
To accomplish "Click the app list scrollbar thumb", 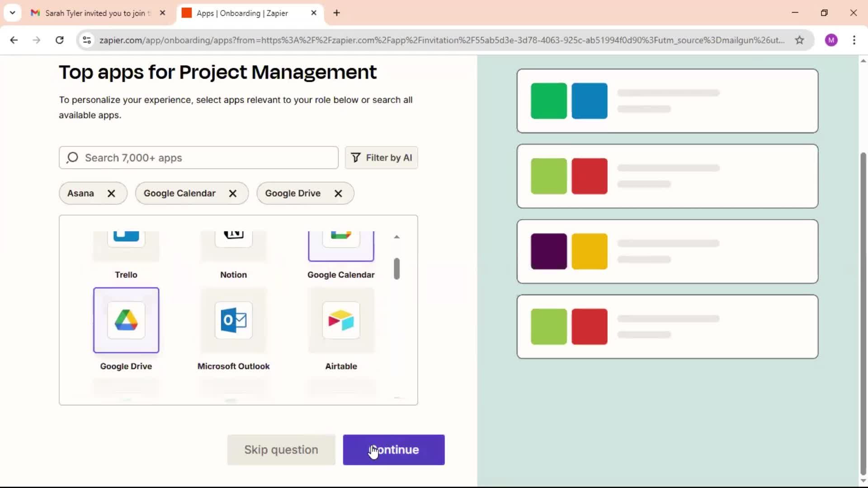I will click(396, 269).
